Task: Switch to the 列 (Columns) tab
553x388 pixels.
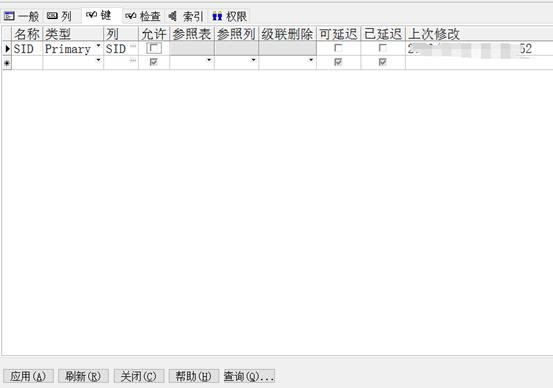Action: click(x=59, y=16)
